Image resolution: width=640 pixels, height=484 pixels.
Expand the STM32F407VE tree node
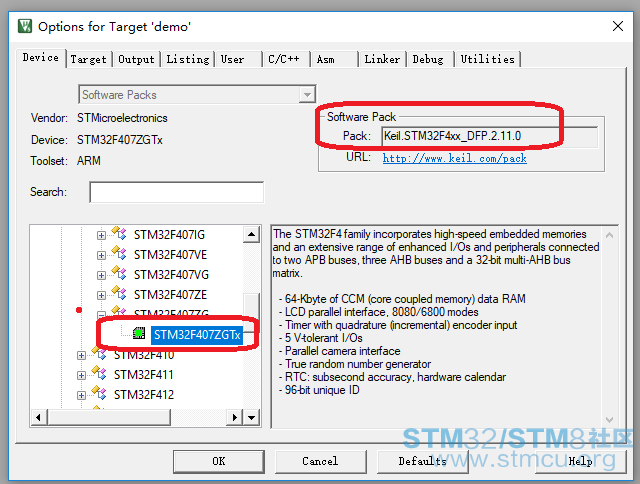coord(101,255)
